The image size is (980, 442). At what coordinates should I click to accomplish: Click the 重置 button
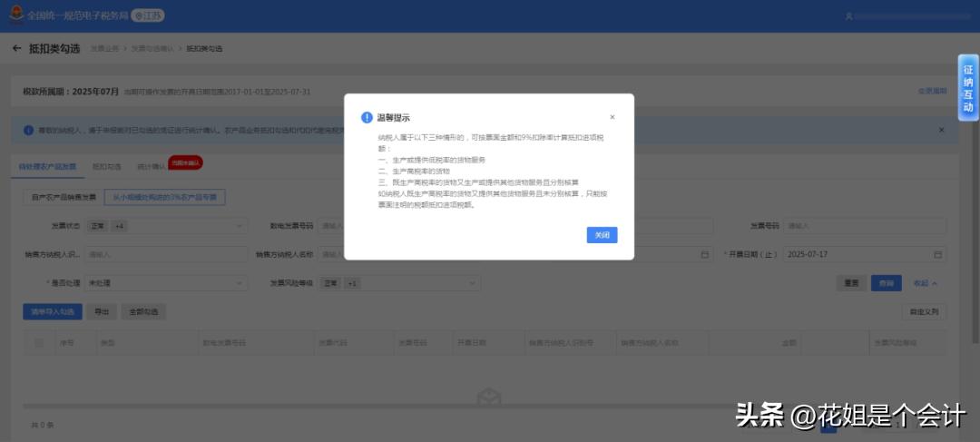pos(851,283)
